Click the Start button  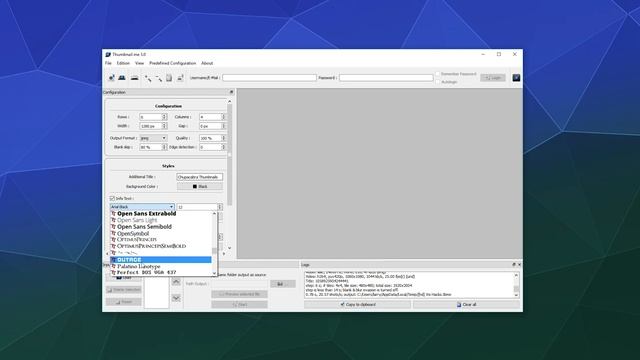coord(239,304)
